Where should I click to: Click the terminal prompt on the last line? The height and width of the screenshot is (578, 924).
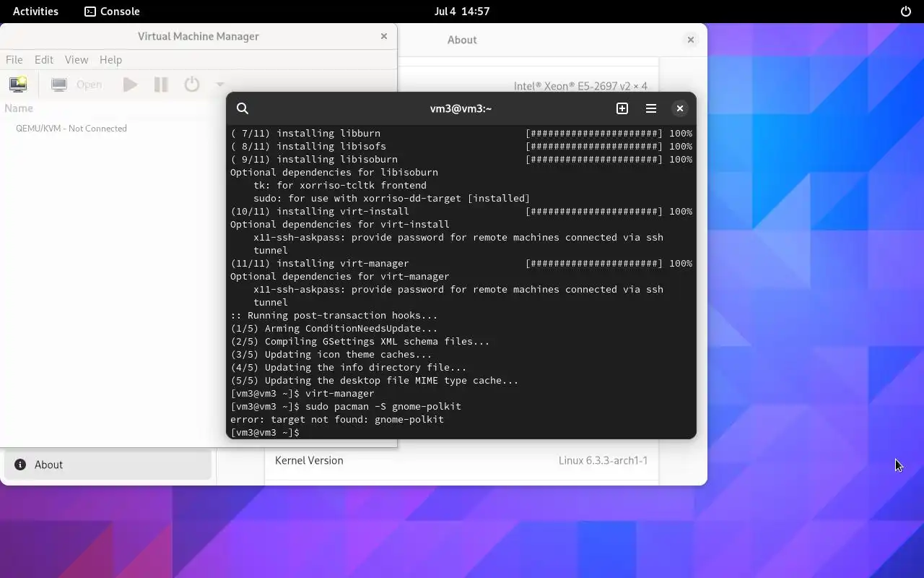tap(264, 433)
